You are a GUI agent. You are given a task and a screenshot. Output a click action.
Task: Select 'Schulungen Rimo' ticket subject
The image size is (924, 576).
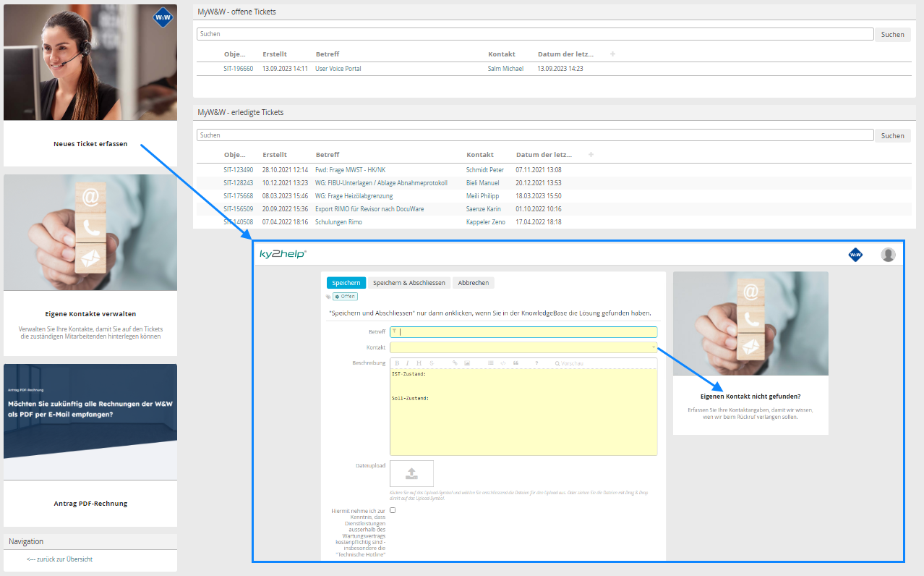[338, 222]
